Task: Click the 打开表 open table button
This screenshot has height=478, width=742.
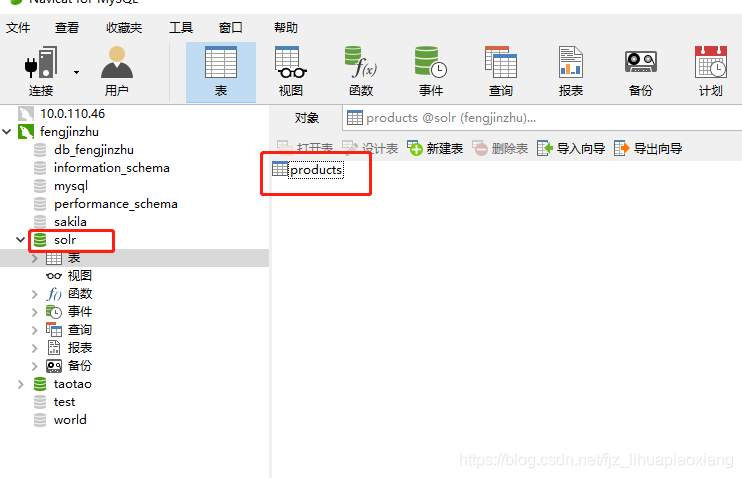Action: (305, 149)
